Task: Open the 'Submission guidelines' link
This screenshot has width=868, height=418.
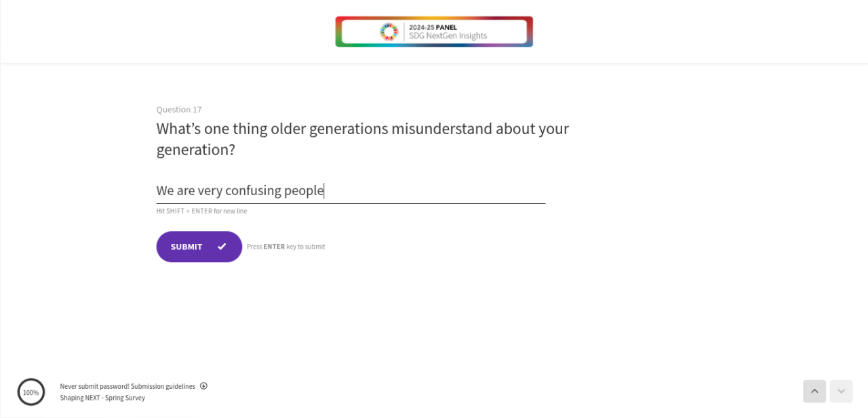Action: click(x=163, y=386)
